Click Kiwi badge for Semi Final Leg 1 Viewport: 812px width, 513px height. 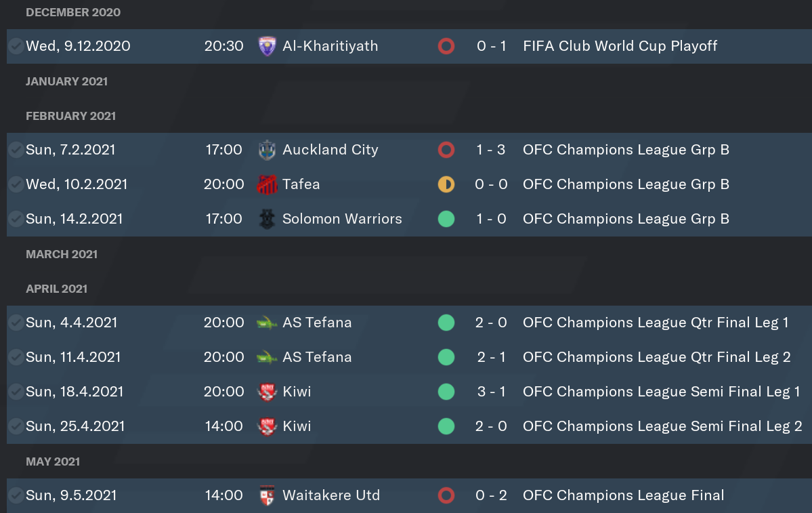268,392
